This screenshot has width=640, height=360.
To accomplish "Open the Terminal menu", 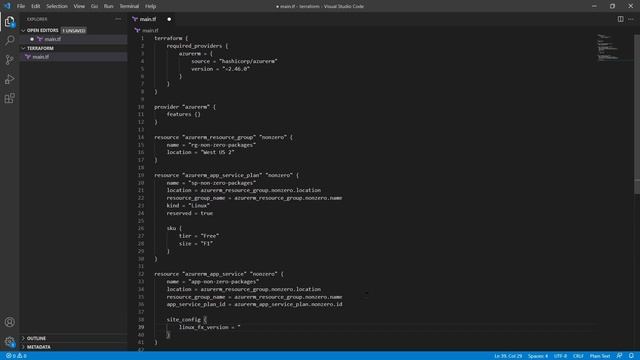I will (129, 6).
